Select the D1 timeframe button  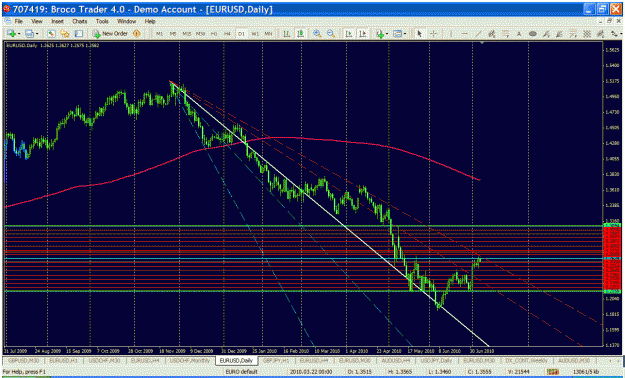click(x=241, y=34)
